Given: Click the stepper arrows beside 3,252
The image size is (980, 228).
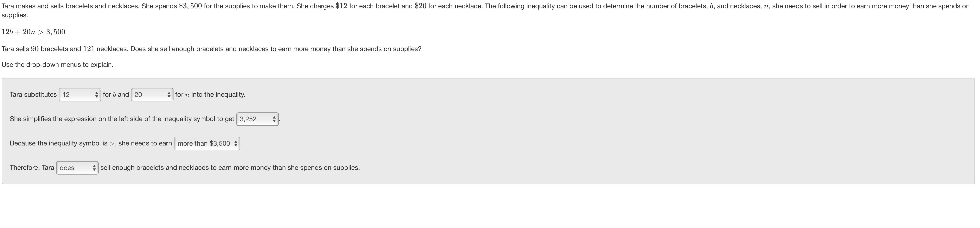Looking at the screenshot, I should tap(274, 119).
